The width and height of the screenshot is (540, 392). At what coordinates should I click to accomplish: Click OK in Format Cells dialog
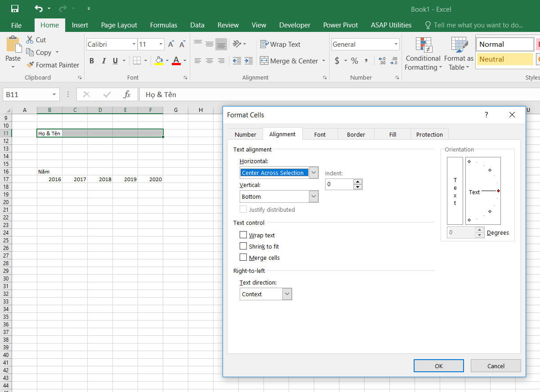[439, 366]
